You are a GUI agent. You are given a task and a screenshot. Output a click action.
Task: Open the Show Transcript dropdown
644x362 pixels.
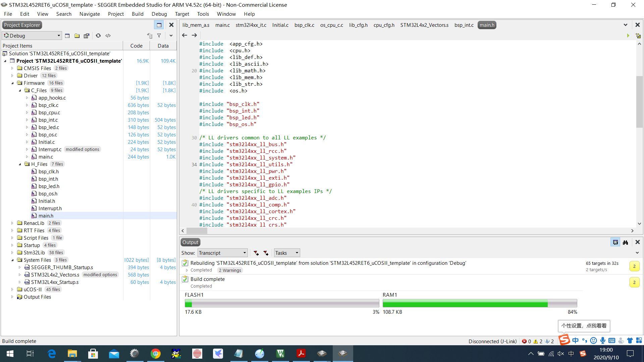[222, 253]
